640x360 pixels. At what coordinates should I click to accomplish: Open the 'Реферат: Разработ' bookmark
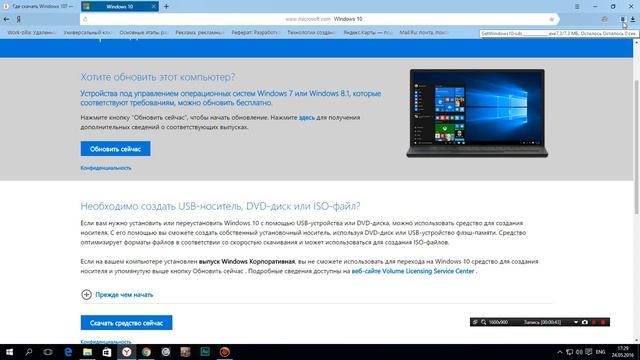255,32
